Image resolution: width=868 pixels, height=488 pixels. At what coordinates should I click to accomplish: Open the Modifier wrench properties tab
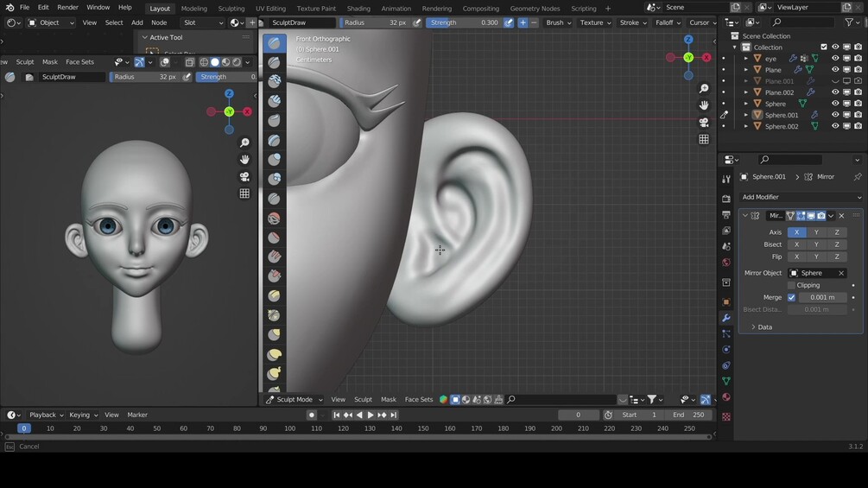point(726,318)
